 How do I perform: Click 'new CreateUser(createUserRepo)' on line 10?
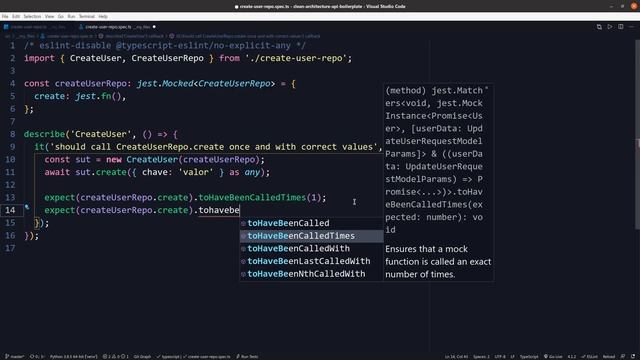click(x=183, y=160)
